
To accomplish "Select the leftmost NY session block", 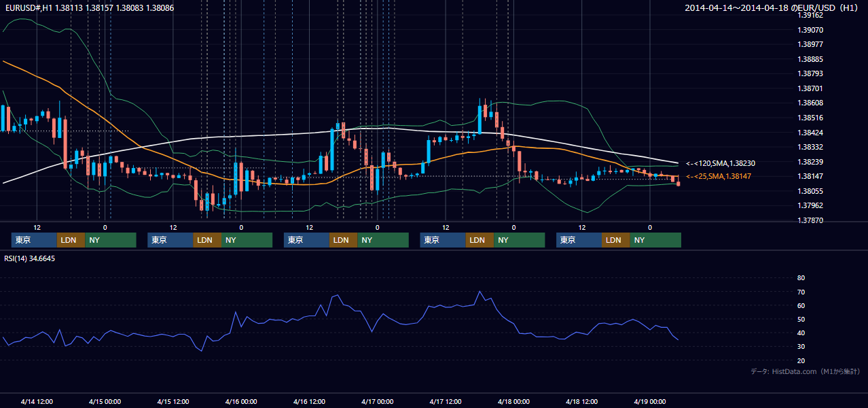I will coord(111,240).
